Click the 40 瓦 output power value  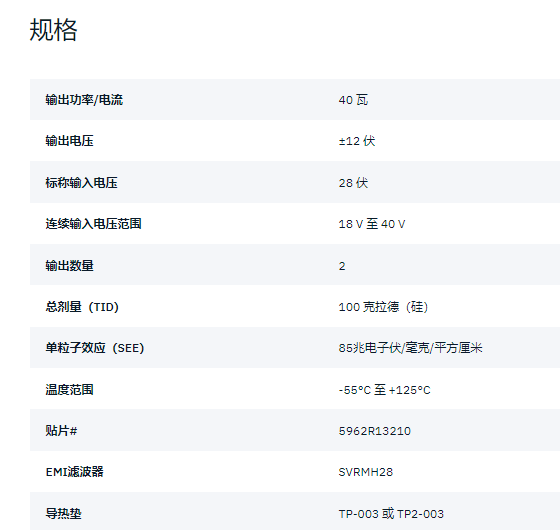(x=353, y=100)
